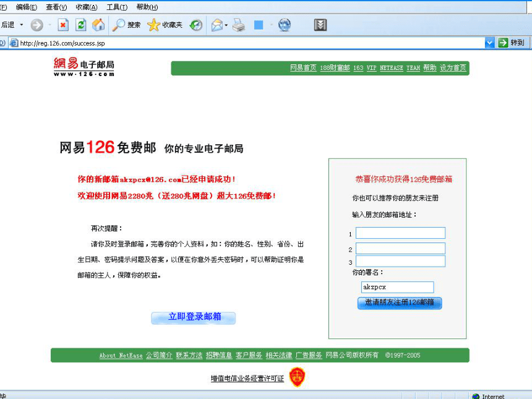
Task: Open 客户服务 footer link
Action: [249, 355]
